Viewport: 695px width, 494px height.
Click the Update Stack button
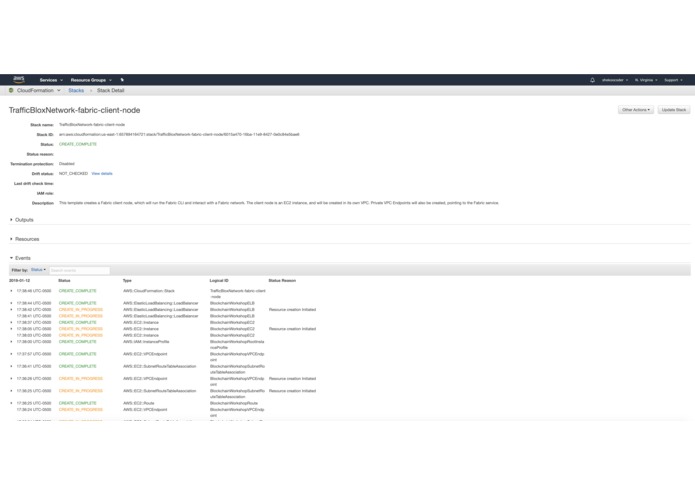(674, 110)
